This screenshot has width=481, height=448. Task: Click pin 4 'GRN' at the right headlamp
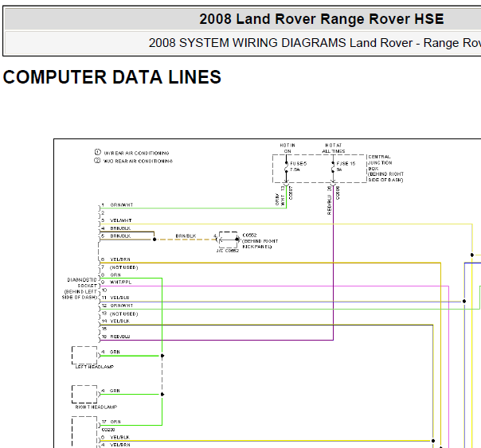pyautogui.click(x=115, y=391)
